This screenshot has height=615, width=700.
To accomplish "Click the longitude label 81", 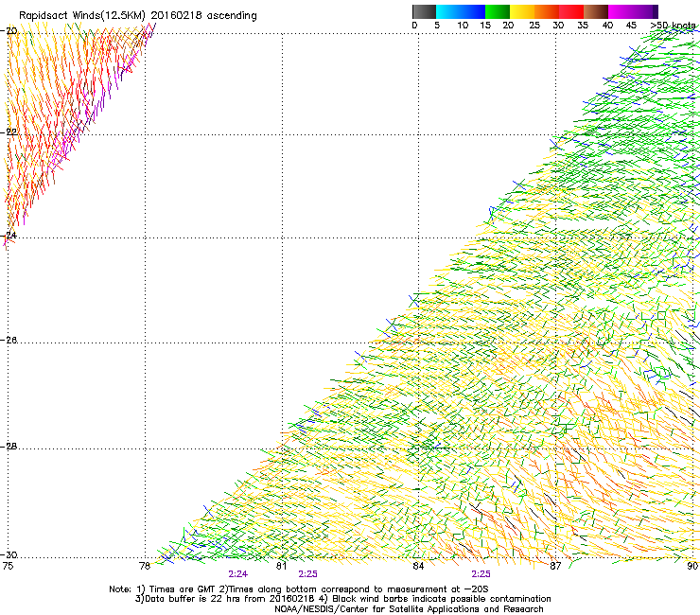I will pyautogui.click(x=281, y=566).
